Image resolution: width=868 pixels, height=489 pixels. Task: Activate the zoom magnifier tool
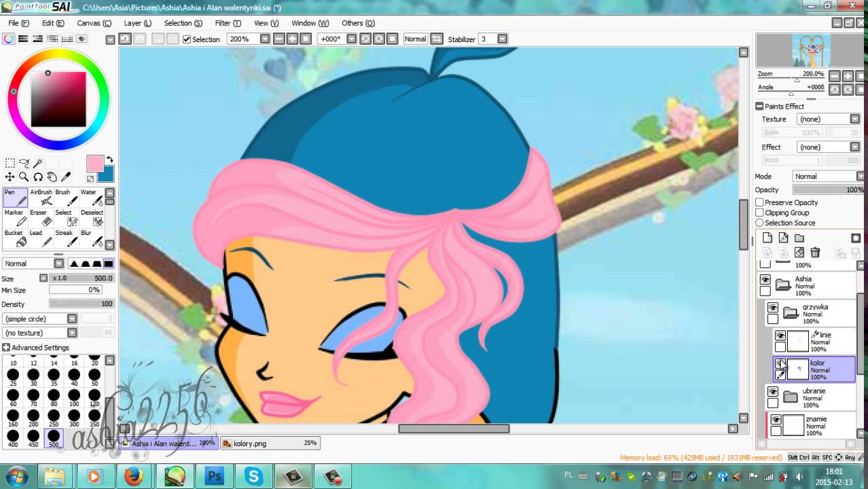24,177
